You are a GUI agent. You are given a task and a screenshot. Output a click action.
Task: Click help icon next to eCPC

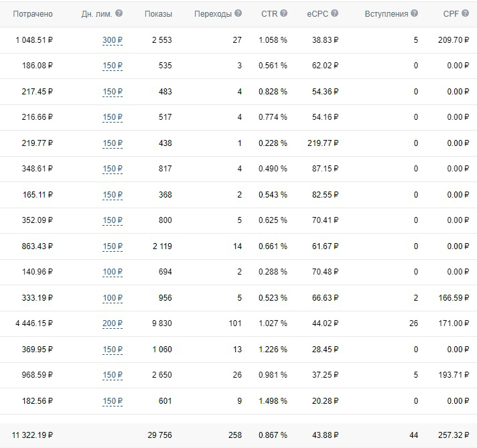(334, 13)
